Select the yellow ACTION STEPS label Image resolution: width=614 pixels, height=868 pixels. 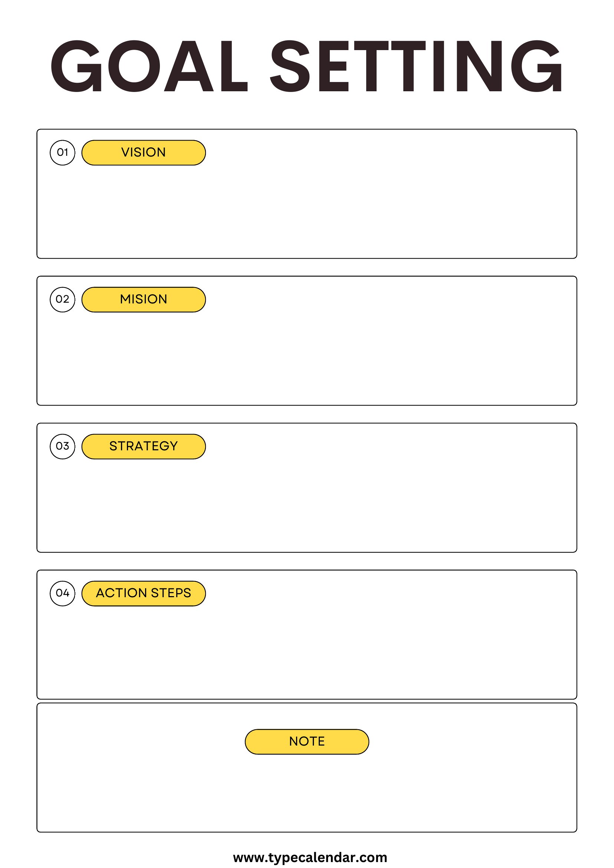144,593
